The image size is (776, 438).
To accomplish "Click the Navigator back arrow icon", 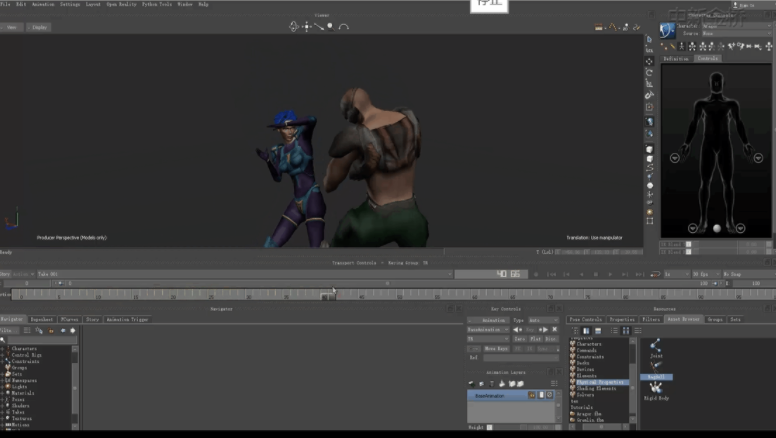I will (x=63, y=331).
